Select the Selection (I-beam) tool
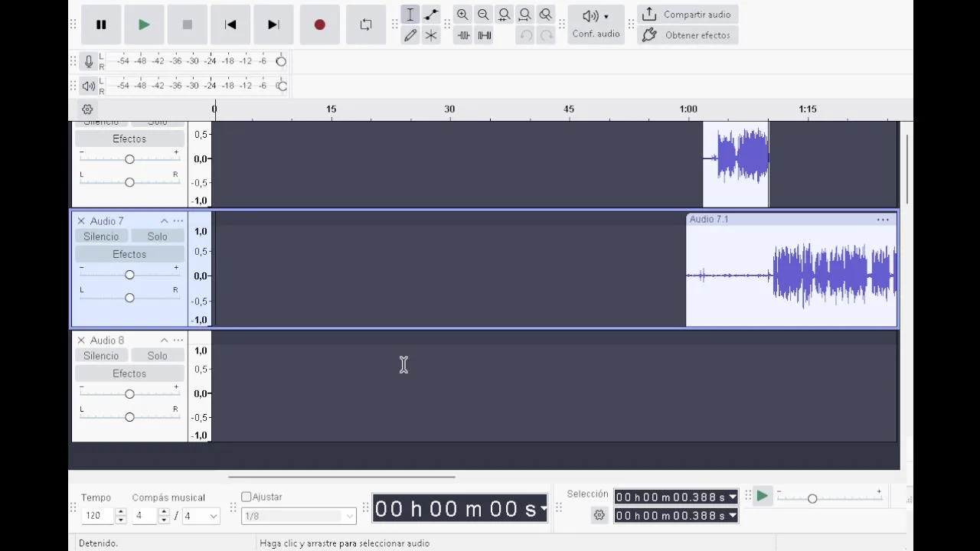This screenshot has height=551, width=980. pos(410,15)
